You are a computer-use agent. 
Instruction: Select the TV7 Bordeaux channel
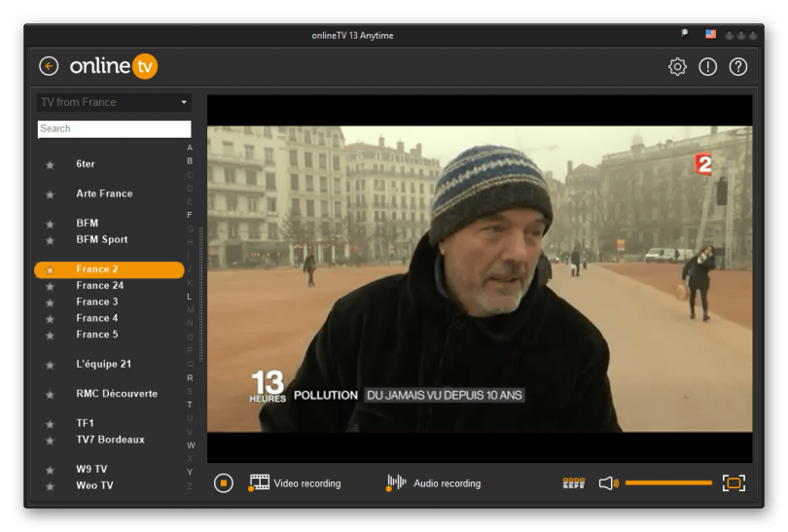pyautogui.click(x=109, y=440)
